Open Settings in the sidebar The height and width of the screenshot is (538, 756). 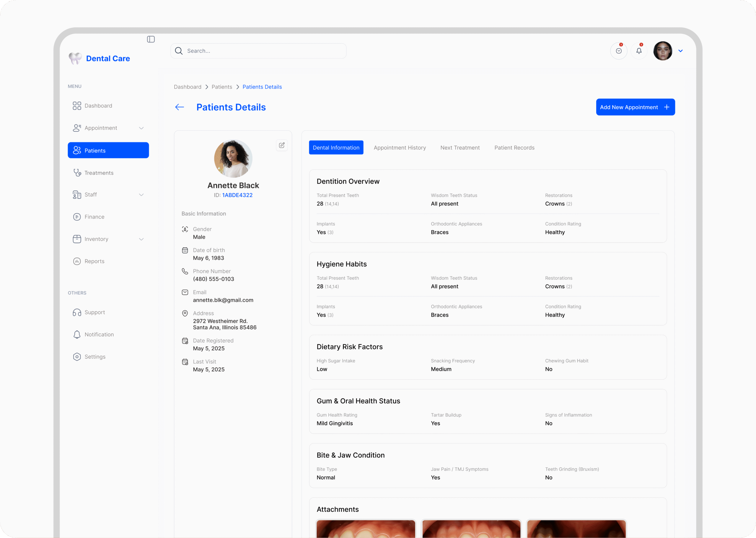108,357
